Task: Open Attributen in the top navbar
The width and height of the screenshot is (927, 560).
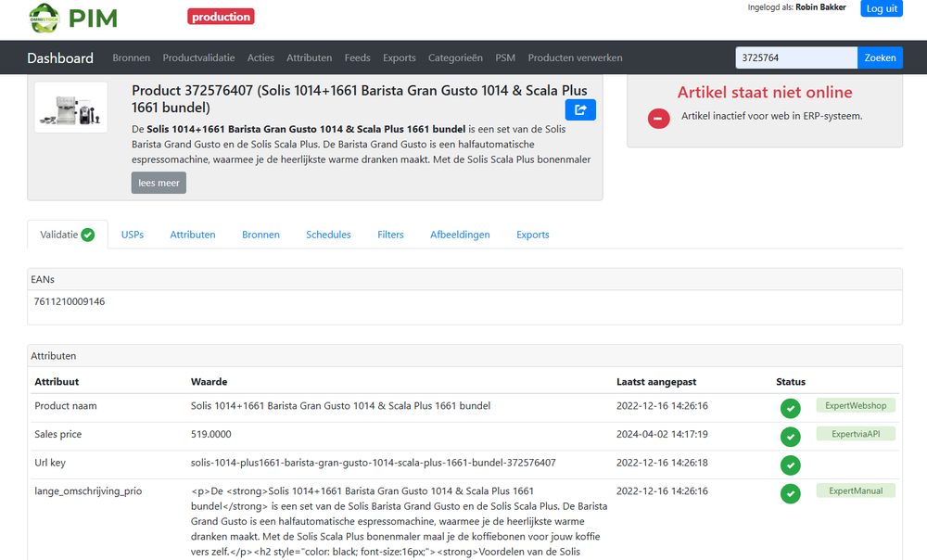Action: (x=310, y=58)
